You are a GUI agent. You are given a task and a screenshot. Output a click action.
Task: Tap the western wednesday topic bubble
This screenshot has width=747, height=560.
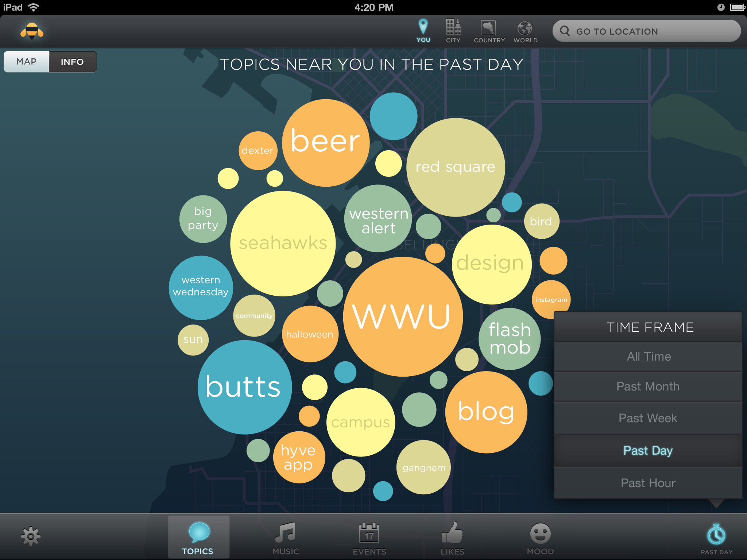[201, 288]
